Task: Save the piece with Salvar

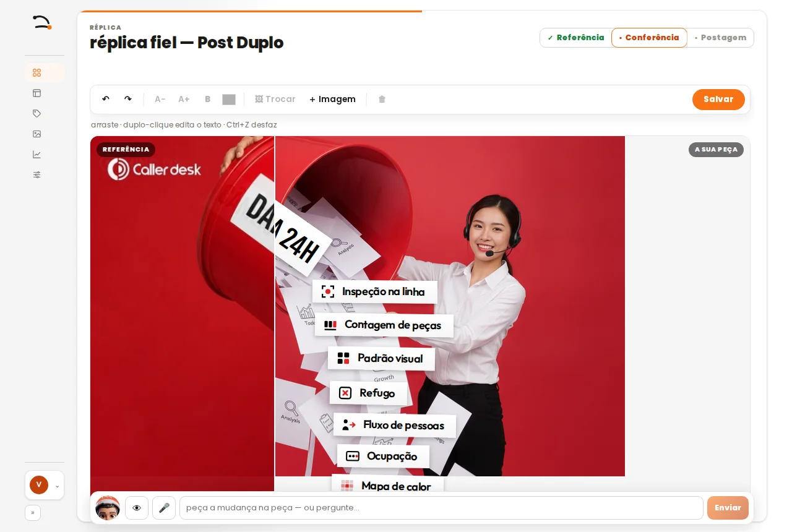Action: (718, 100)
